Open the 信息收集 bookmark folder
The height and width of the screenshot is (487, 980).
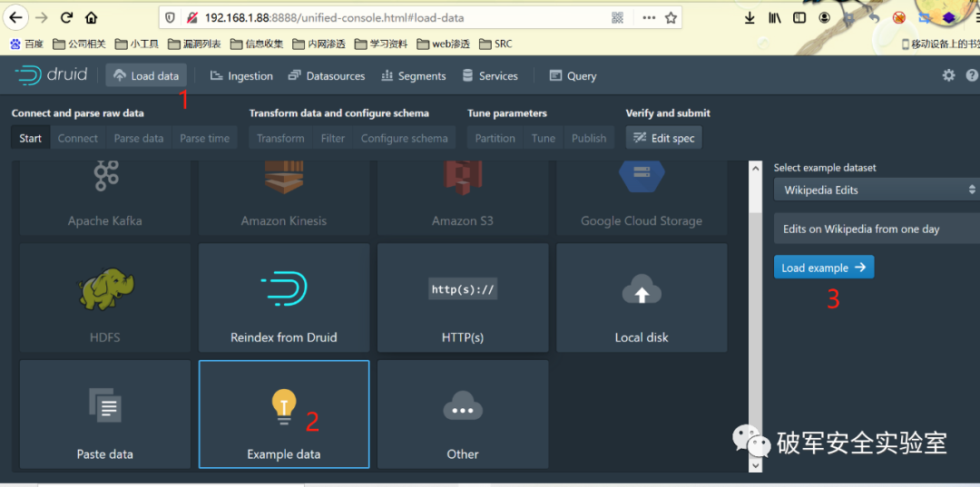[256, 44]
